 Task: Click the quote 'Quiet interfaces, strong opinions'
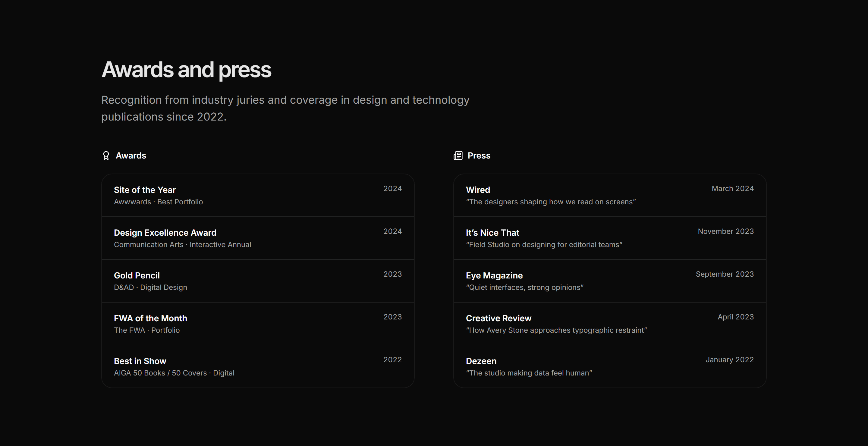coord(525,287)
